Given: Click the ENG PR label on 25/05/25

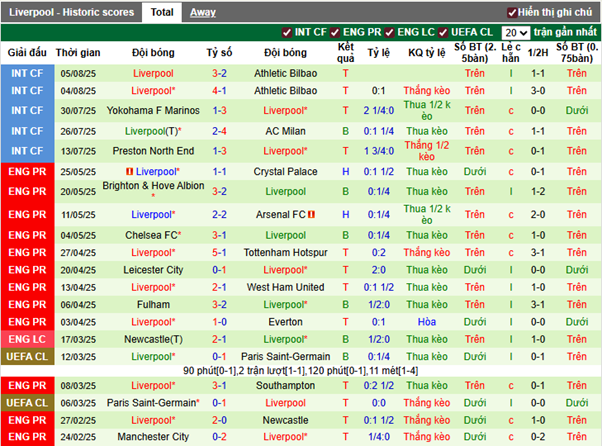Looking at the screenshot, I should (27, 172).
